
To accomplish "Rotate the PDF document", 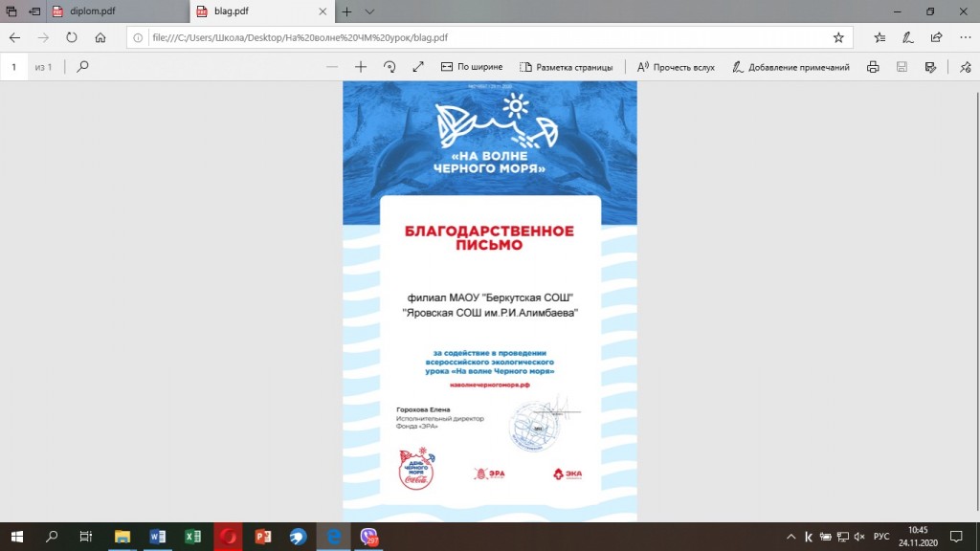I will pos(390,67).
